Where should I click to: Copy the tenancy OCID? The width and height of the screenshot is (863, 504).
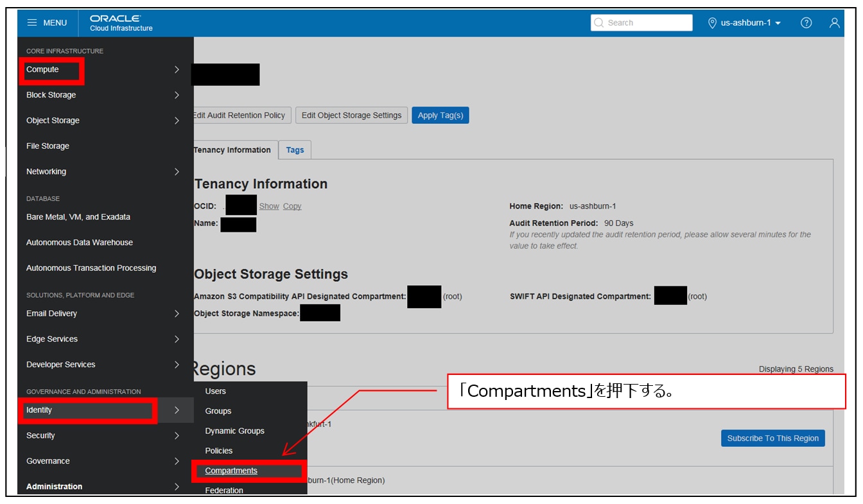[x=292, y=206]
